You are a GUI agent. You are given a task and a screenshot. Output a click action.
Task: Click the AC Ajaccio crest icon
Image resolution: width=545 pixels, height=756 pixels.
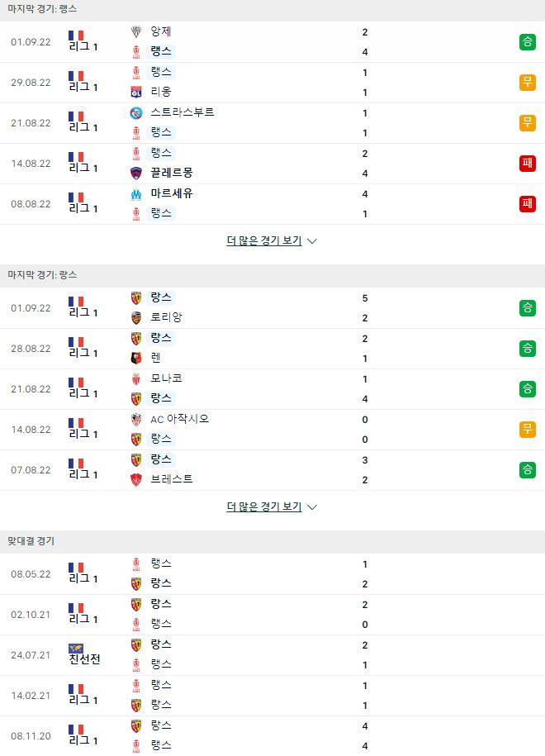(136, 420)
